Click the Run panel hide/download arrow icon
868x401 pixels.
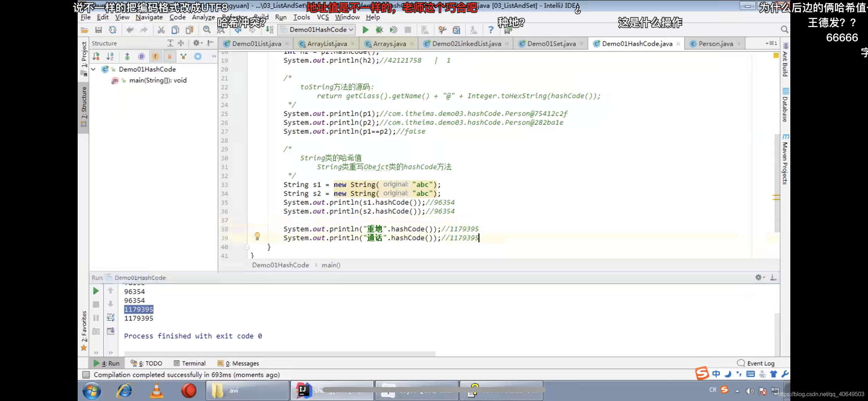pyautogui.click(x=773, y=277)
